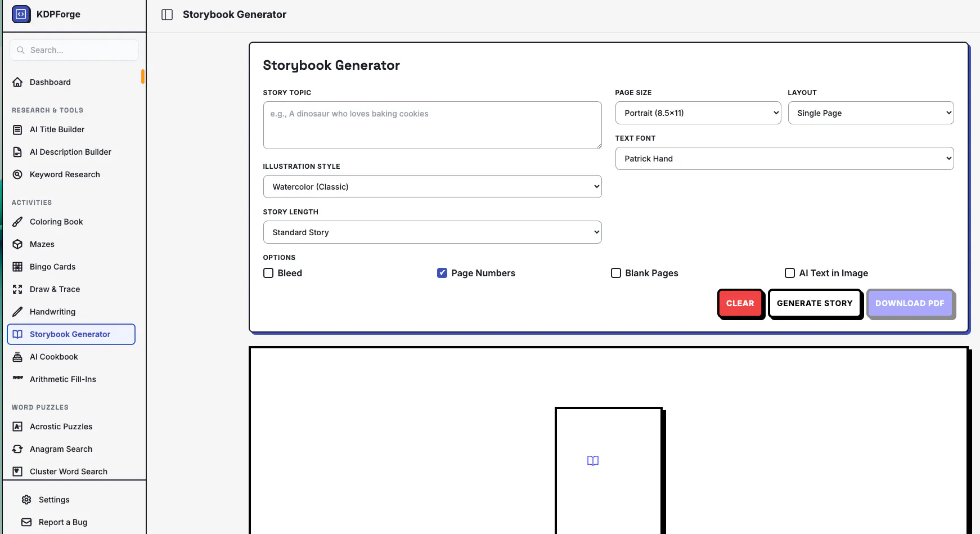Click the sidebar Search field
Viewport: 980px width, 534px height.
(x=74, y=50)
